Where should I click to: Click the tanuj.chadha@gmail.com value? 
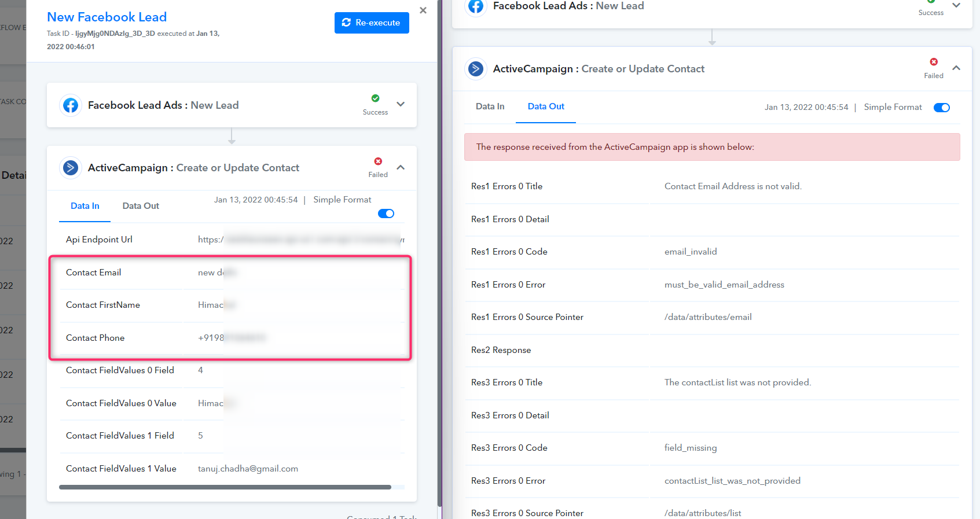(x=248, y=469)
